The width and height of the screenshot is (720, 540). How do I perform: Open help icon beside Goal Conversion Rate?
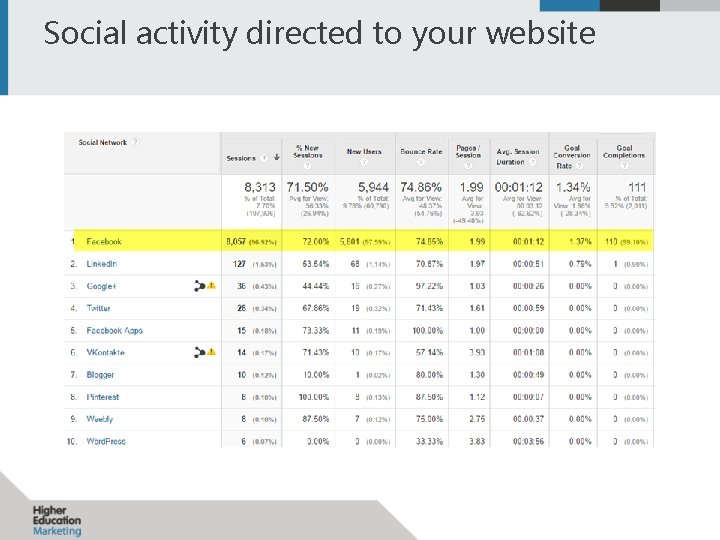pyautogui.click(x=579, y=166)
